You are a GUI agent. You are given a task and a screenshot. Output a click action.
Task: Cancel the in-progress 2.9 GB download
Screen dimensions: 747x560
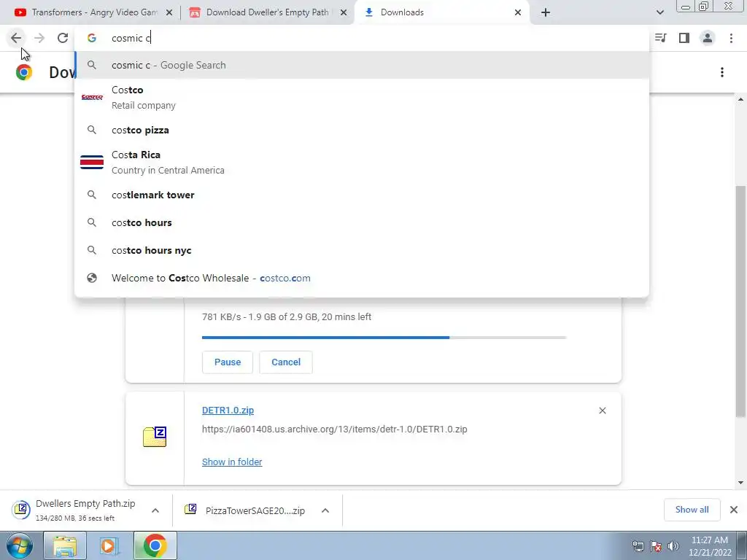click(x=286, y=362)
